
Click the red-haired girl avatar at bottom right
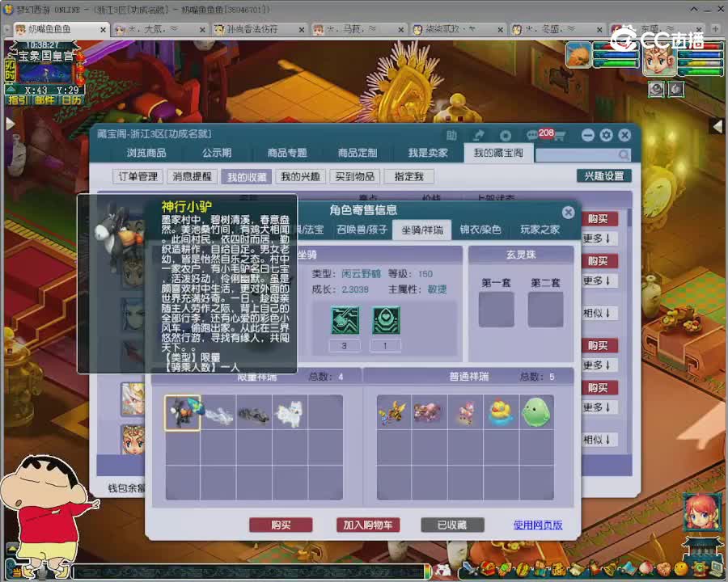coord(702,512)
